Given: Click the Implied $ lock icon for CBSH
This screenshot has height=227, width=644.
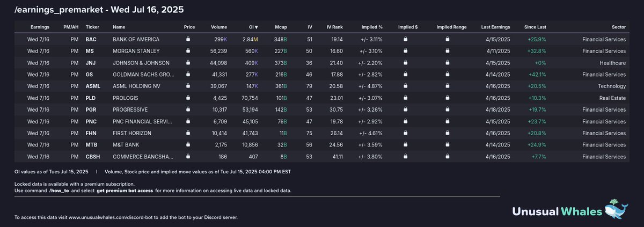Looking at the screenshot, I should point(405,157).
